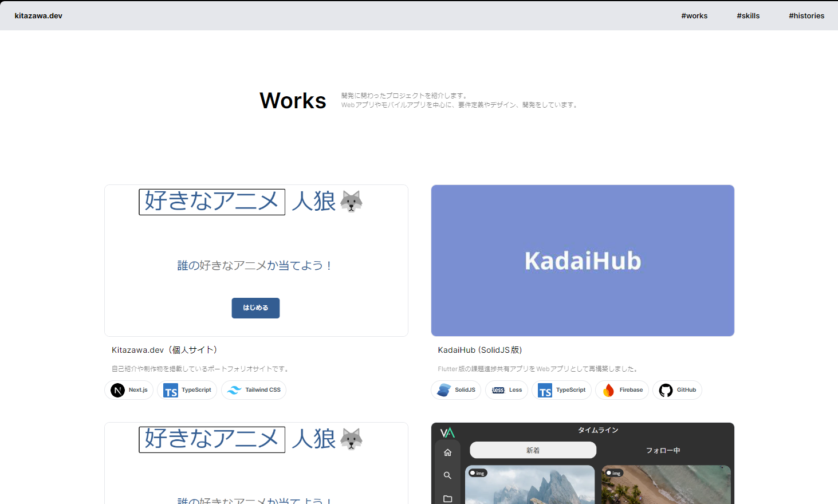Jump to the #histories section
The image size is (838, 504).
pyautogui.click(x=806, y=16)
